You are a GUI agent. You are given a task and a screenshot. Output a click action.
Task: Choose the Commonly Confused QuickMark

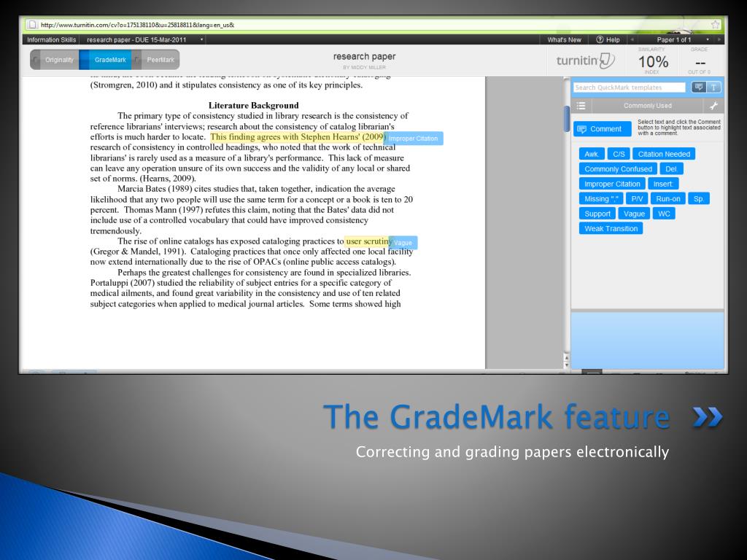tap(618, 169)
